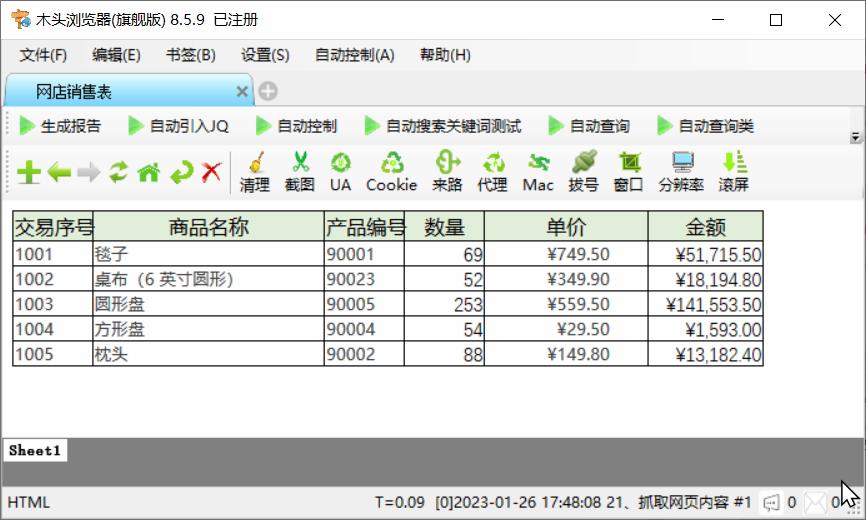The width and height of the screenshot is (866, 520).
Task: Open the 帮助(H) menu
Action: 445,55
